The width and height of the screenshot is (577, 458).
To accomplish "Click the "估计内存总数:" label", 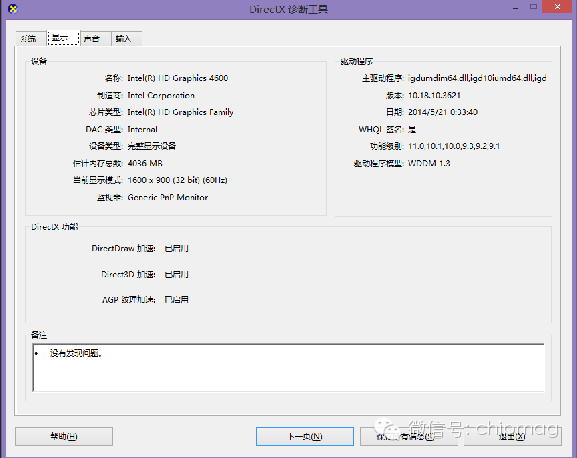I will tap(98, 163).
